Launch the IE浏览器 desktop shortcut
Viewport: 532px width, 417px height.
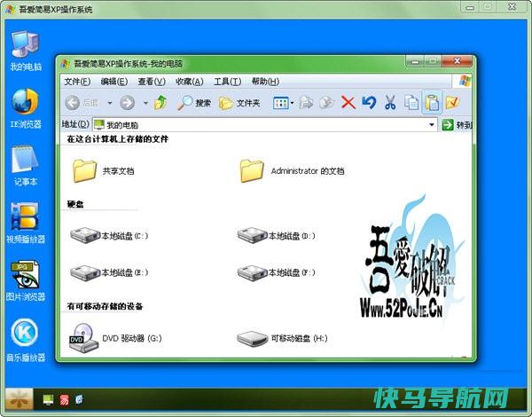[x=26, y=108]
